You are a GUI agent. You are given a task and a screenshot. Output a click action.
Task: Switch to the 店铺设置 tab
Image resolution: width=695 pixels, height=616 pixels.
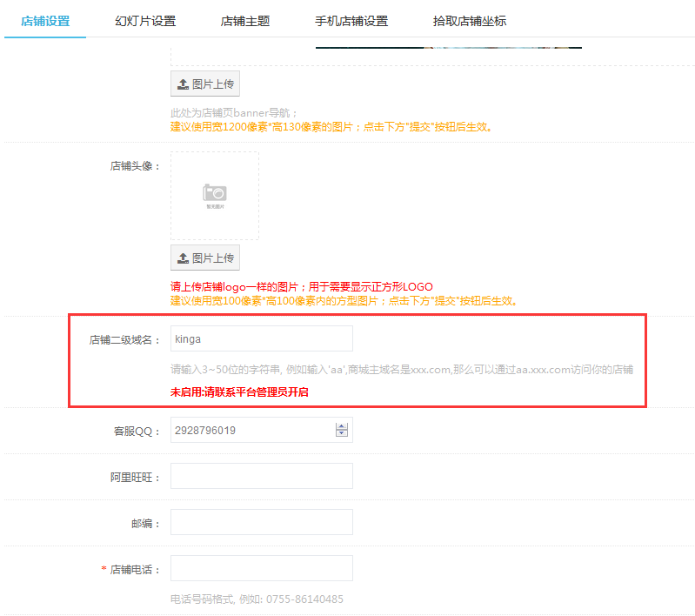click(x=45, y=21)
